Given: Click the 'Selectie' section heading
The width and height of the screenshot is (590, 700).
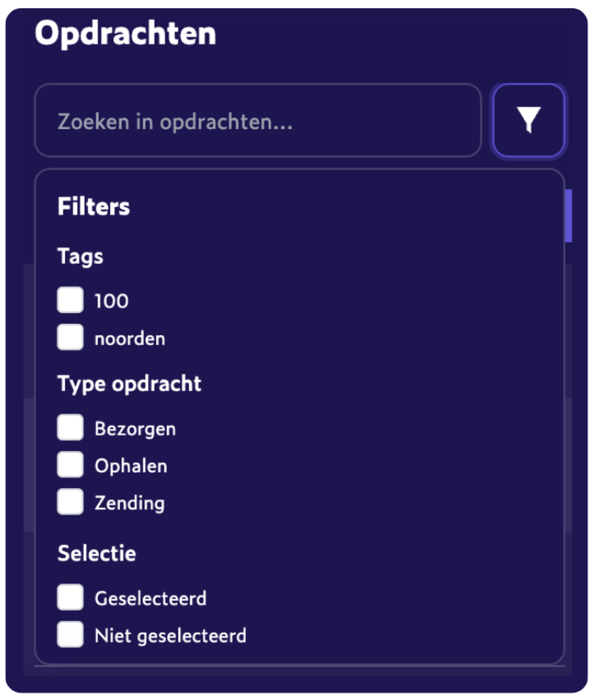Looking at the screenshot, I should pyautogui.click(x=97, y=553).
